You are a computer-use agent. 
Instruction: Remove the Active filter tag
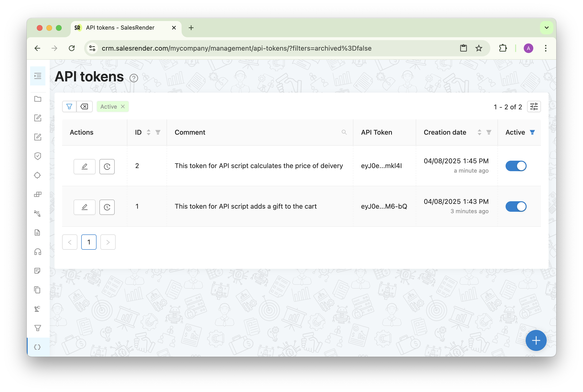click(x=123, y=106)
